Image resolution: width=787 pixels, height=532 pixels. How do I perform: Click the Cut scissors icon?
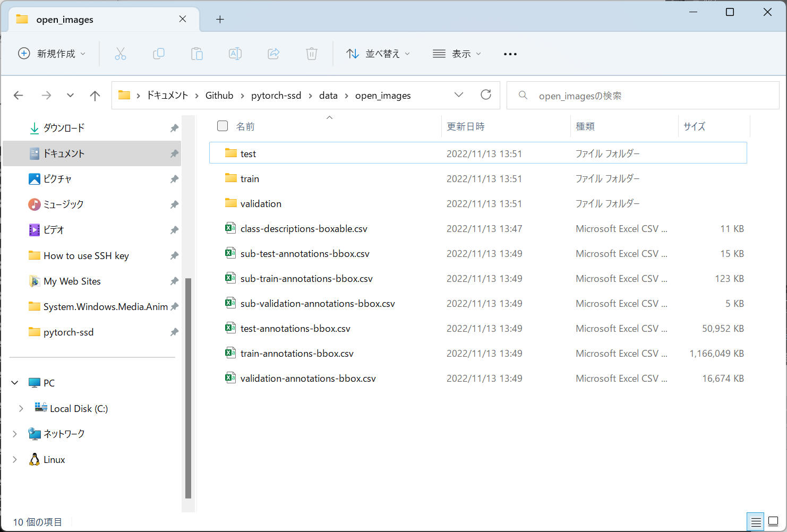coord(121,54)
